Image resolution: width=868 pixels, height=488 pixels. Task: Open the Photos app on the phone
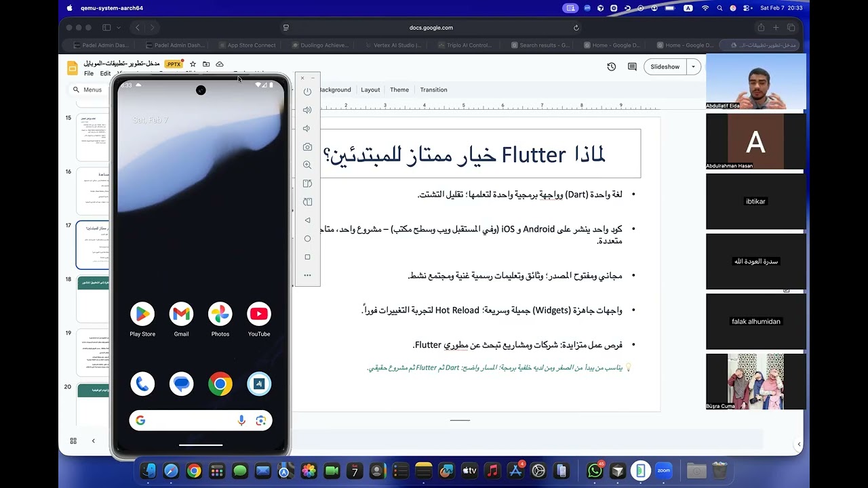tap(220, 314)
